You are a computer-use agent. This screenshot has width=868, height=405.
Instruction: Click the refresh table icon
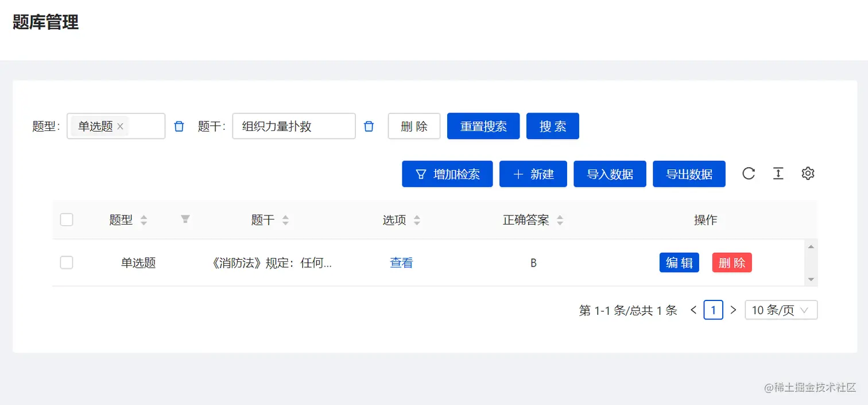click(749, 173)
